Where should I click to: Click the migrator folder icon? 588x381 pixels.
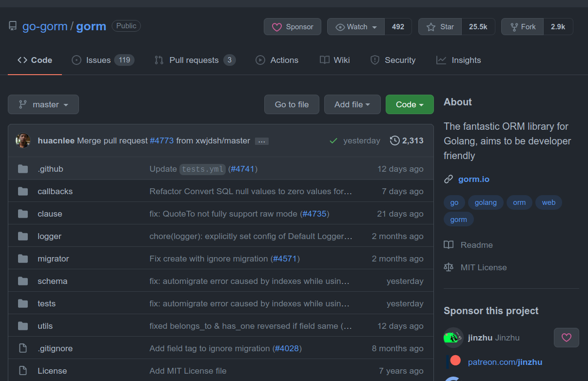click(23, 259)
